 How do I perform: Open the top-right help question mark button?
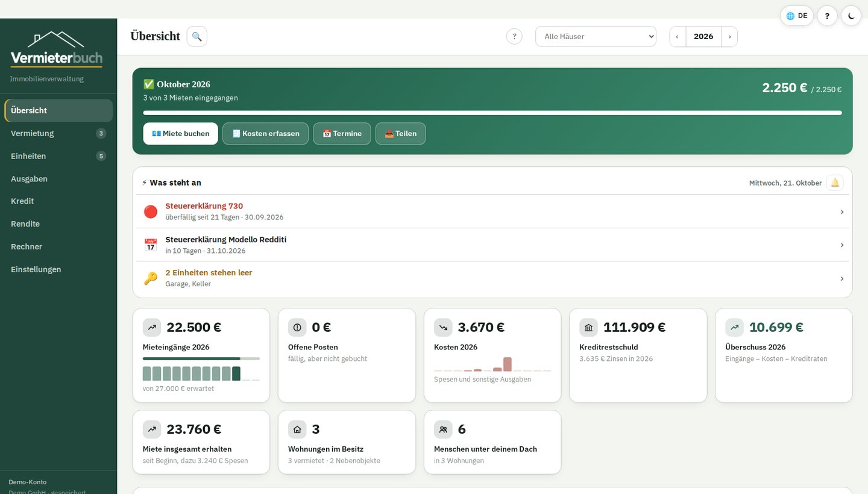click(827, 16)
